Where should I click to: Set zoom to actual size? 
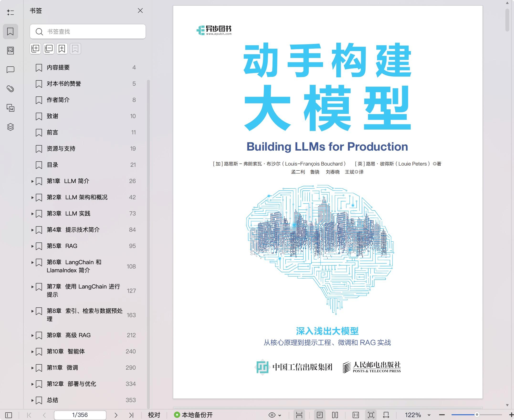tap(356, 415)
